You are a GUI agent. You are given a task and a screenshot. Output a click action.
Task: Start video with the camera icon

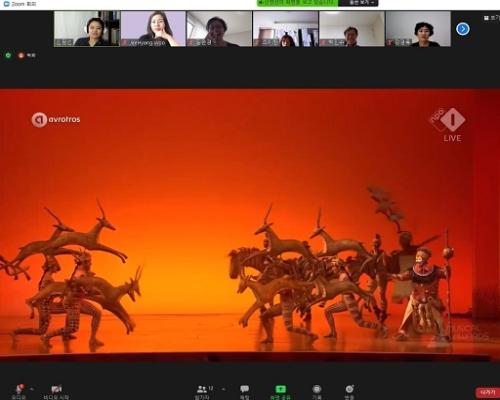(56, 391)
